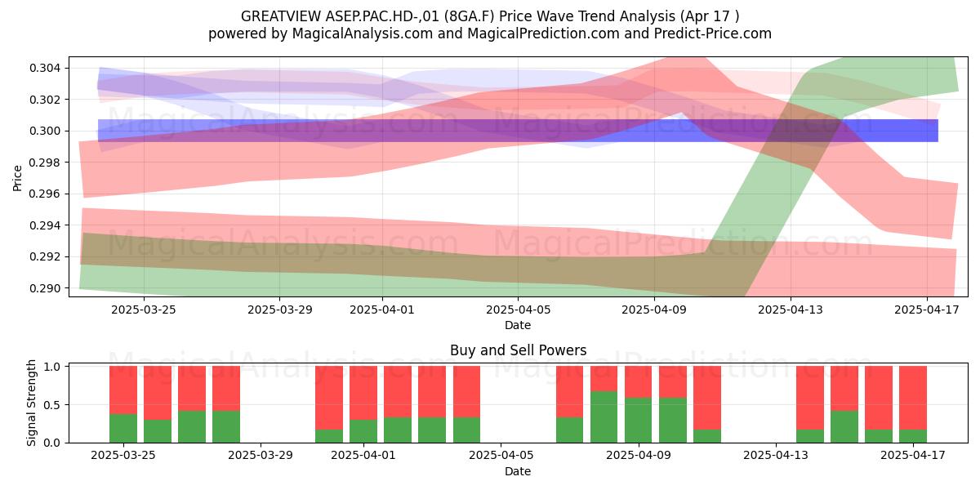Click the 'Buy and Sell Powers' chart title
Image resolution: width=980 pixels, height=490 pixels.
coord(518,350)
